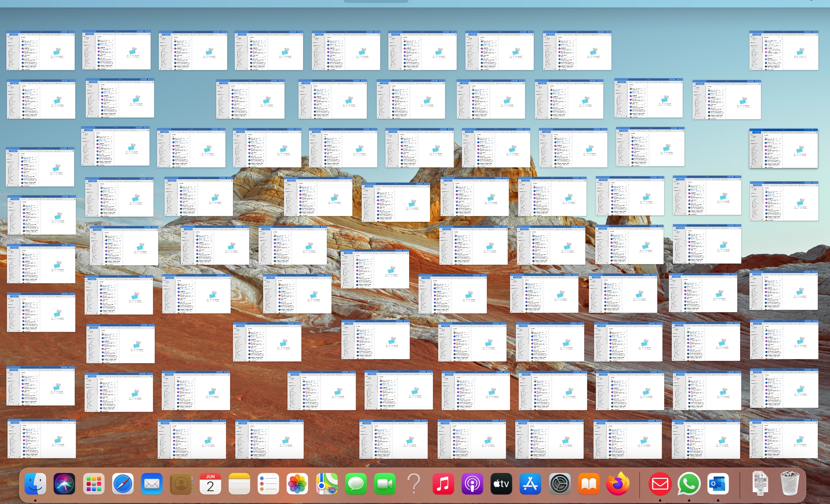Open the Safari browser icon

[123, 484]
